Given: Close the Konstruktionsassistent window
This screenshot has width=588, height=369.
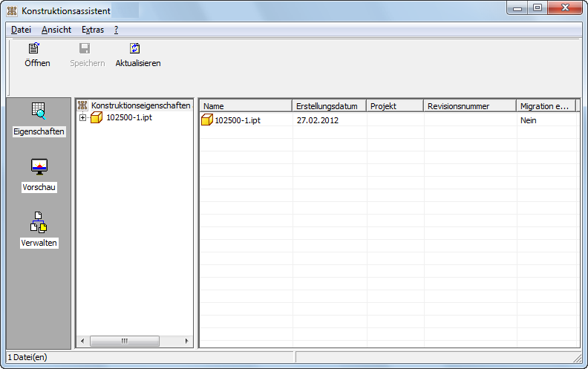Looking at the screenshot, I should [x=565, y=8].
